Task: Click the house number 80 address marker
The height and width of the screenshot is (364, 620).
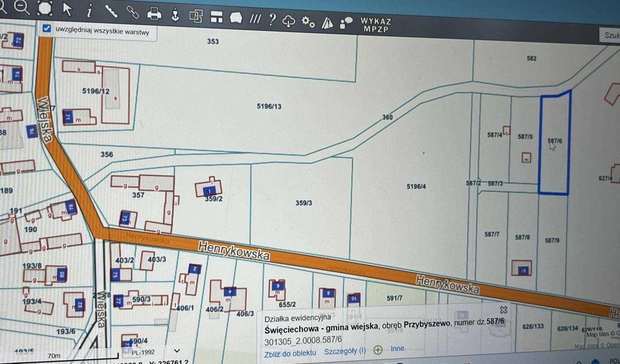Action: [62, 275]
